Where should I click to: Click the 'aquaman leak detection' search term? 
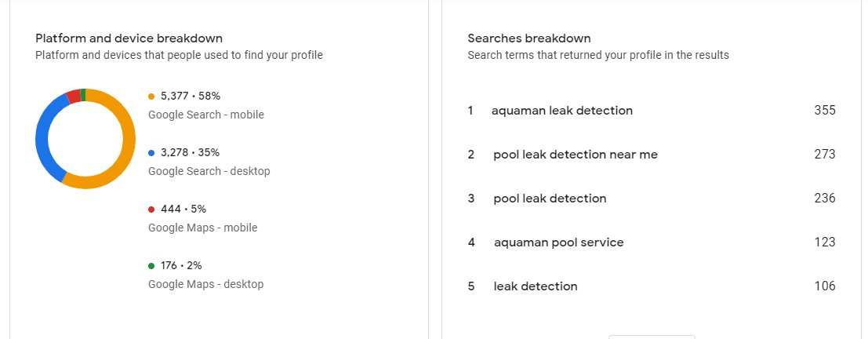tap(561, 111)
